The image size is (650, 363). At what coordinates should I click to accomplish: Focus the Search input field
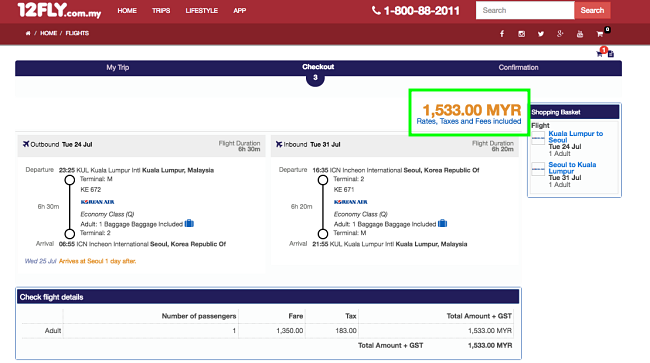pos(525,10)
